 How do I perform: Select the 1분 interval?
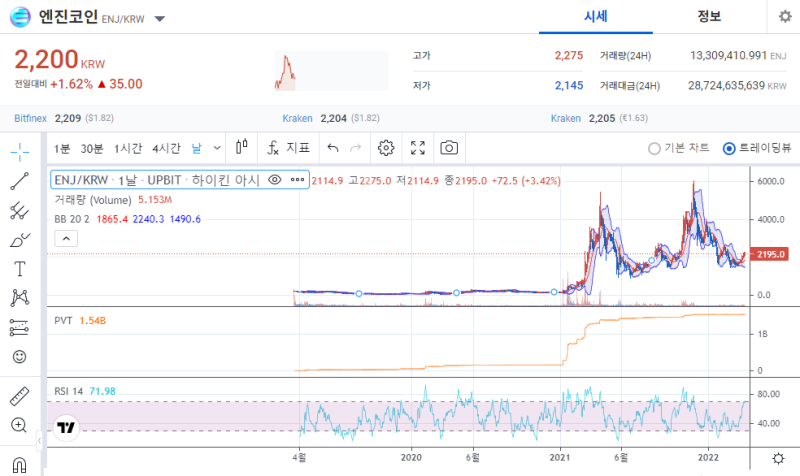pyautogui.click(x=62, y=148)
